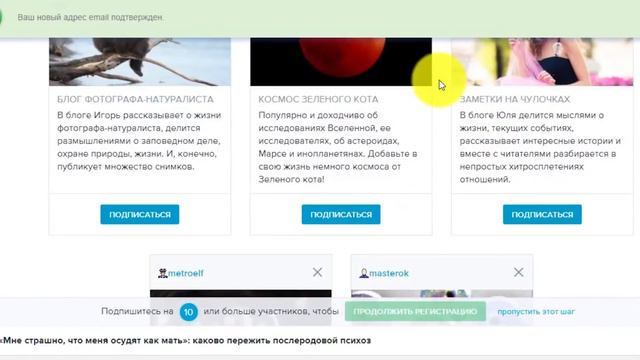Close the masterok card
Screen dimensions: 640x360
pyautogui.click(x=518, y=272)
